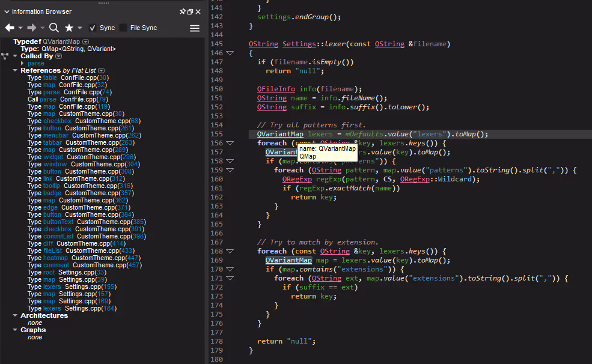
Task: Open the Typedef QVariantMap dropdown
Action: point(86,42)
